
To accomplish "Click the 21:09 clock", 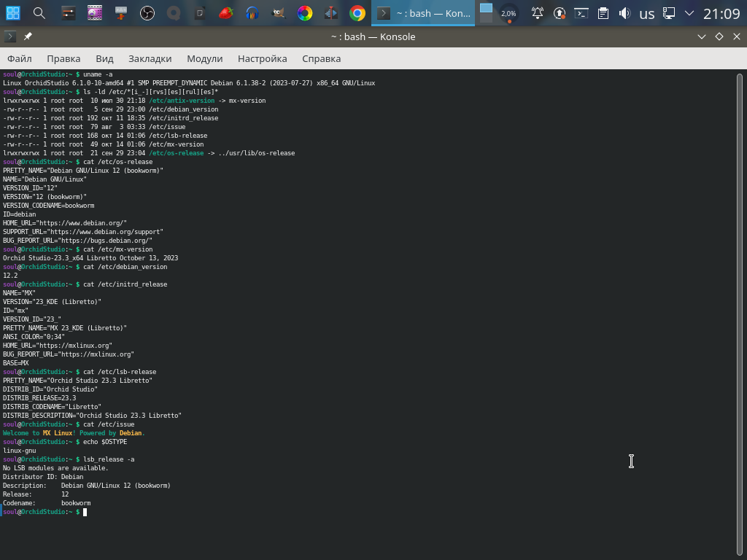I will pos(721,13).
